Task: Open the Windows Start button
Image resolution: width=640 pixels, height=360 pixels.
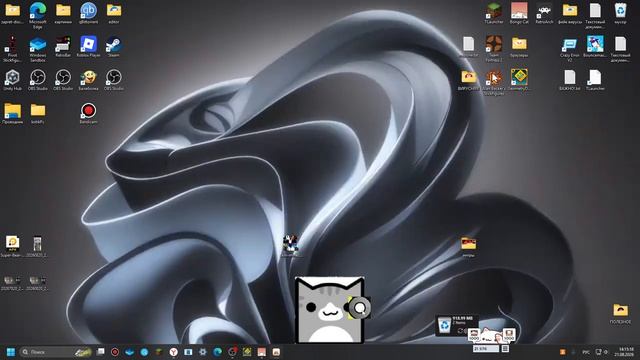Action: click(11, 352)
